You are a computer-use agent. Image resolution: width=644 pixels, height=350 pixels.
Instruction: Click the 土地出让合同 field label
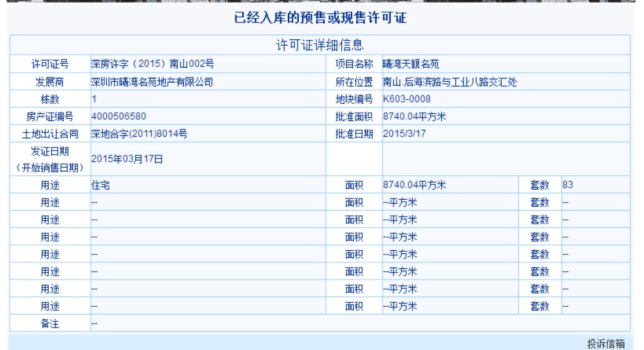pyautogui.click(x=51, y=134)
